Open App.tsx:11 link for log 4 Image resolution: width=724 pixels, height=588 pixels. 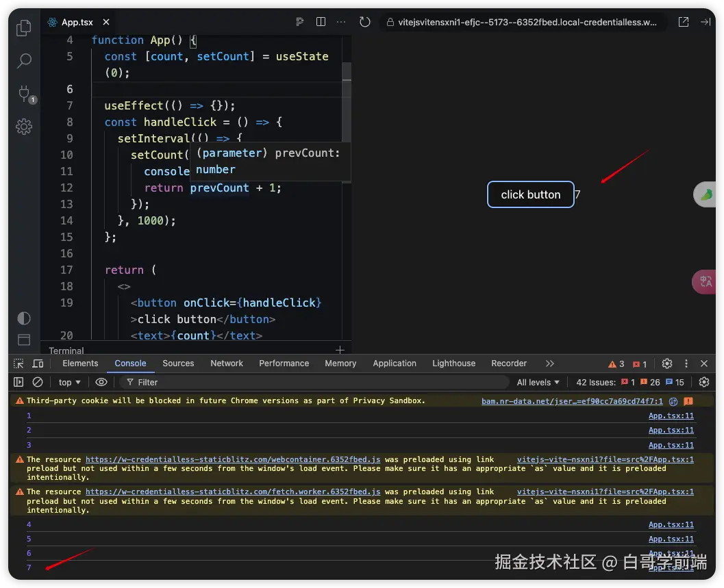click(x=671, y=524)
